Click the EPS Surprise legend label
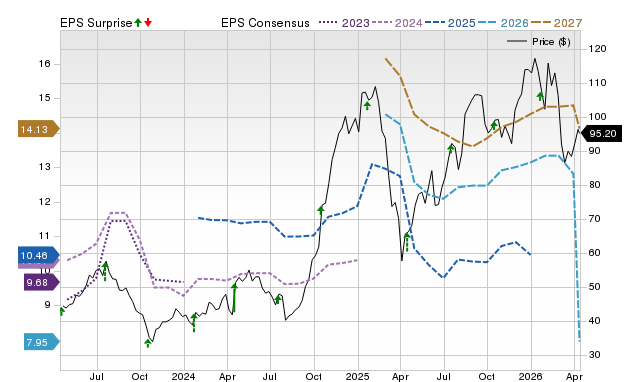The image size is (640, 382). click(x=96, y=23)
